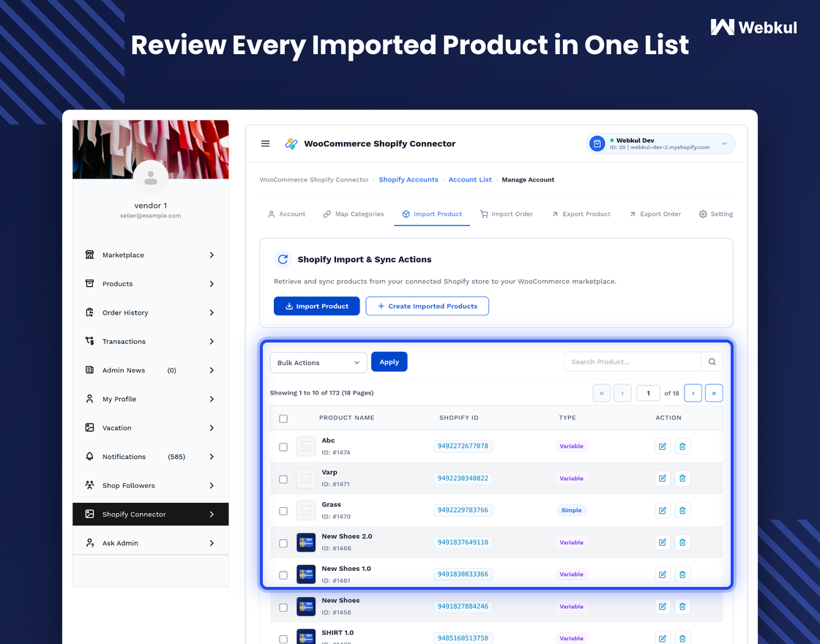Expand the Order History sidebar chevron

[x=212, y=312]
